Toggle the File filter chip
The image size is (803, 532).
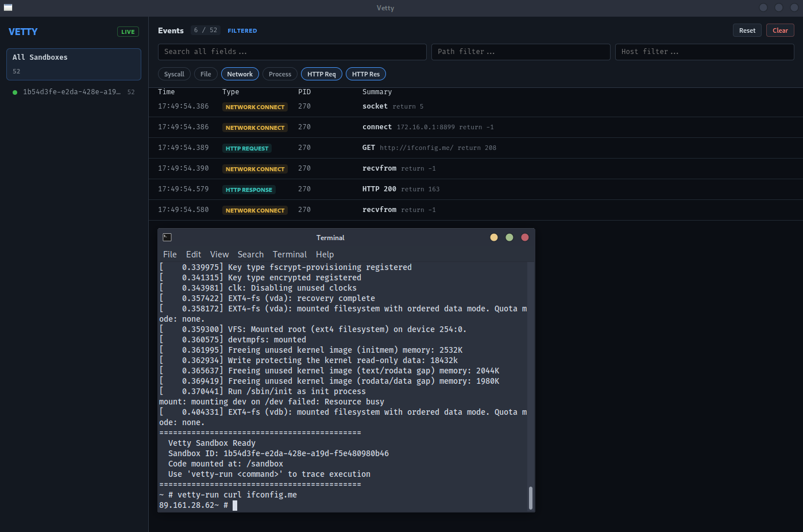pos(206,74)
